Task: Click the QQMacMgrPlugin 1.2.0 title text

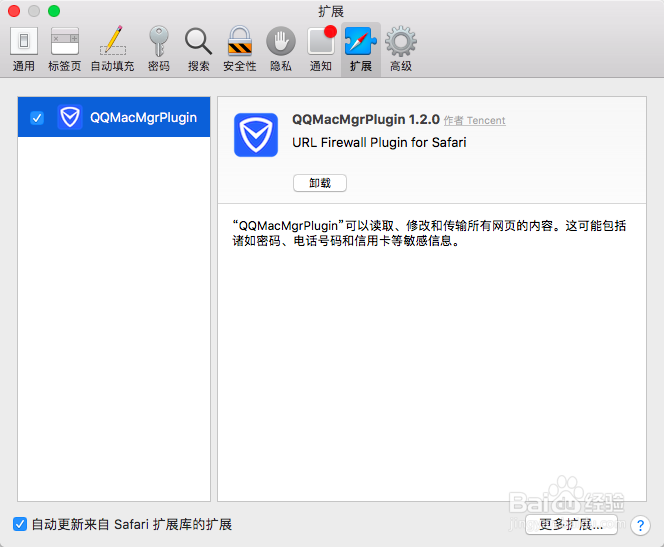Action: click(x=366, y=119)
